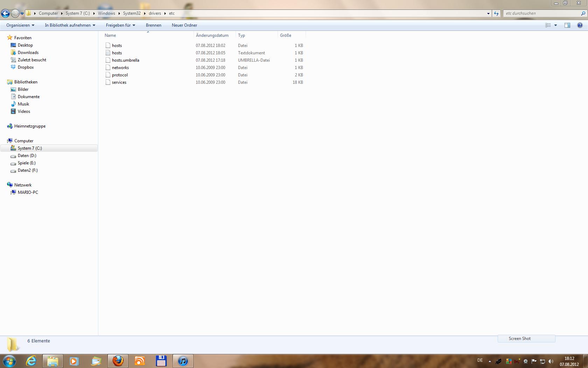Switch to iTunes in the taskbar

183,361
